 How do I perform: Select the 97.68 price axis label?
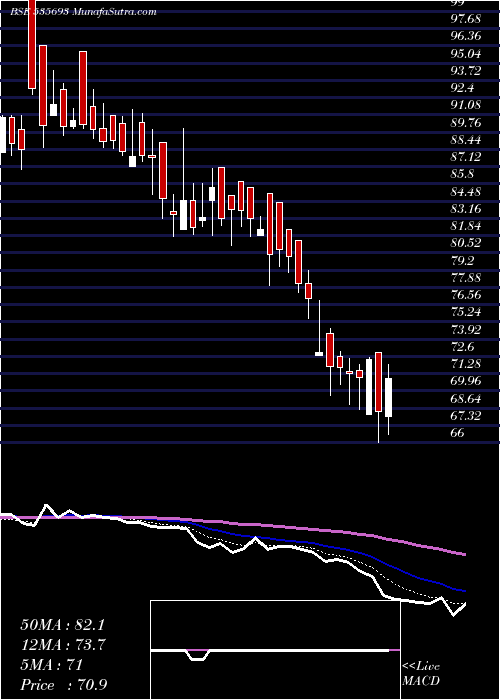pyautogui.click(x=466, y=19)
